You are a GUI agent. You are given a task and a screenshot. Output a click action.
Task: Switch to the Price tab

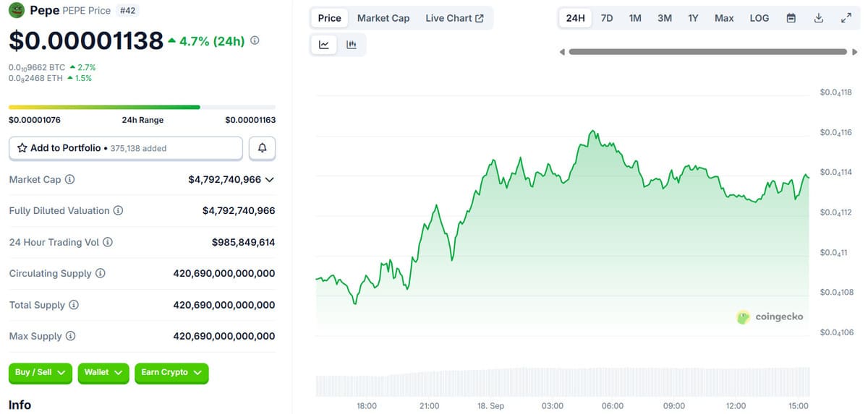329,18
